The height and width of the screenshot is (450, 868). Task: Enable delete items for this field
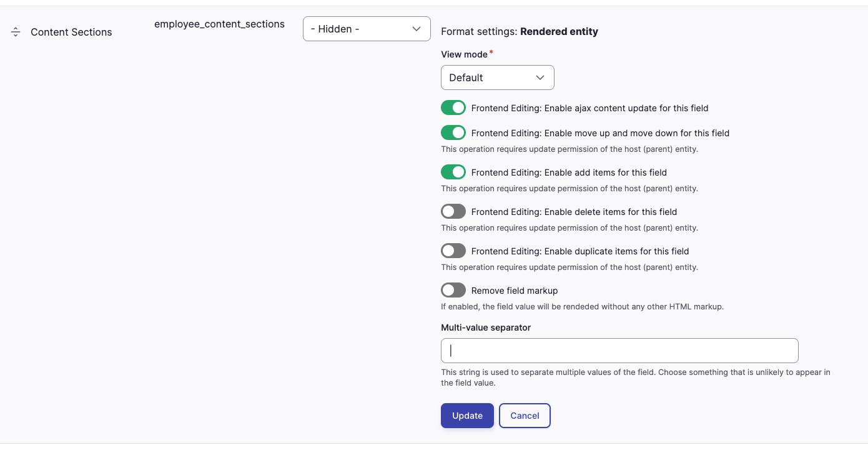(453, 211)
